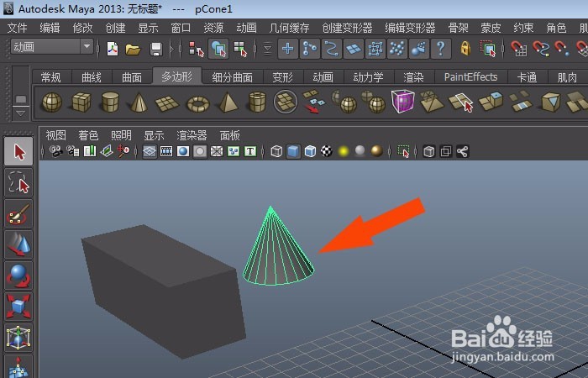Toggle textured checker-ball display
588x378 pixels.
point(327,151)
